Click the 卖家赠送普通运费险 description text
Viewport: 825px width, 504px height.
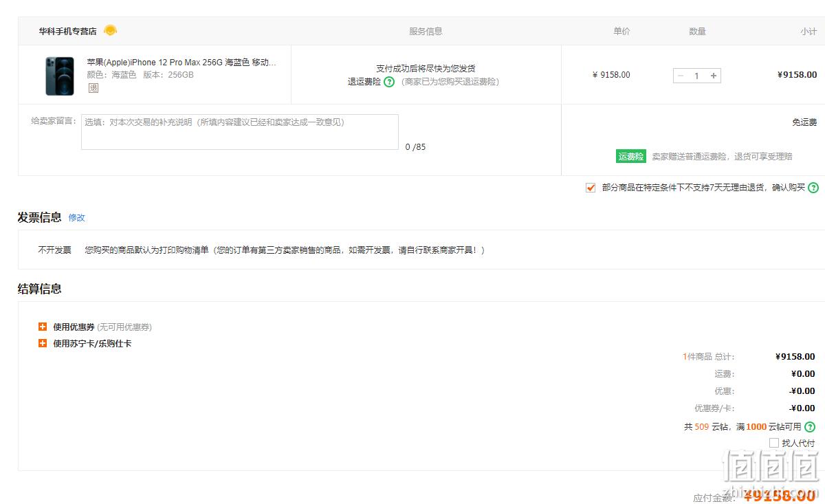722,157
